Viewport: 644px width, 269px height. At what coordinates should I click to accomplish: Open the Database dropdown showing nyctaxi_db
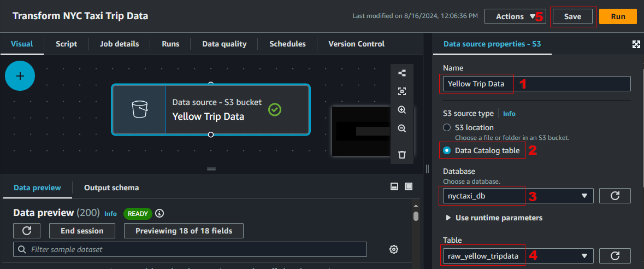tap(518, 196)
